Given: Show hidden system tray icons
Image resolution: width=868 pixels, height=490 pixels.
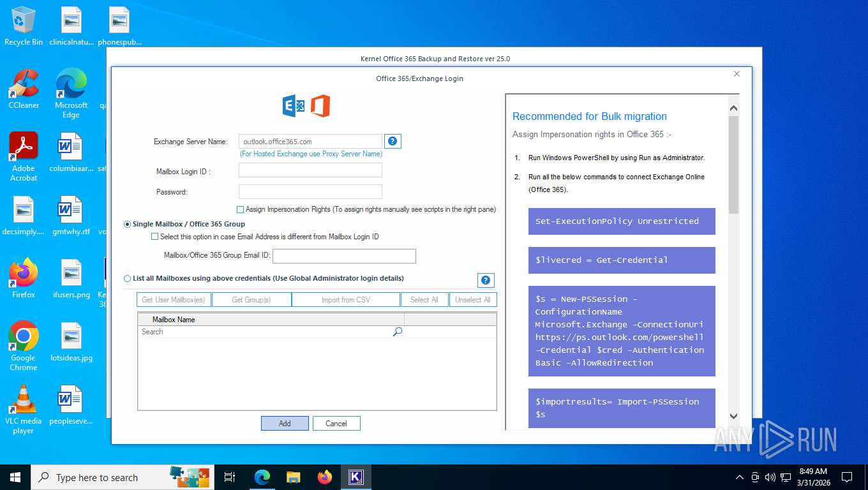Looking at the screenshot, I should 740,477.
